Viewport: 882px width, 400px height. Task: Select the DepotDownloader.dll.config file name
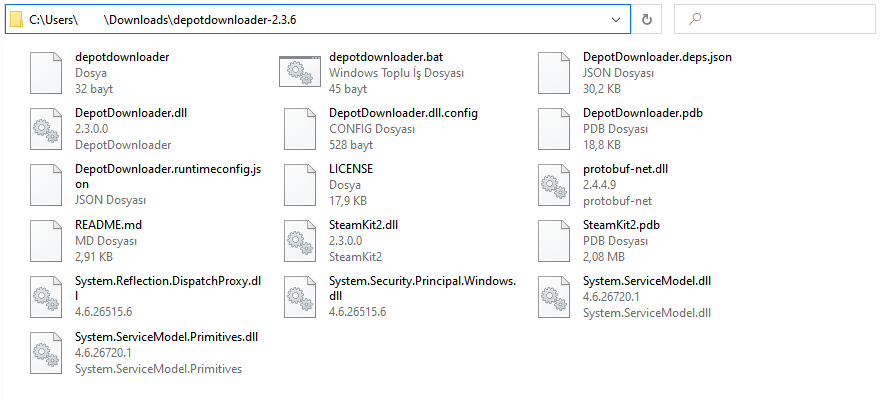pos(403,113)
